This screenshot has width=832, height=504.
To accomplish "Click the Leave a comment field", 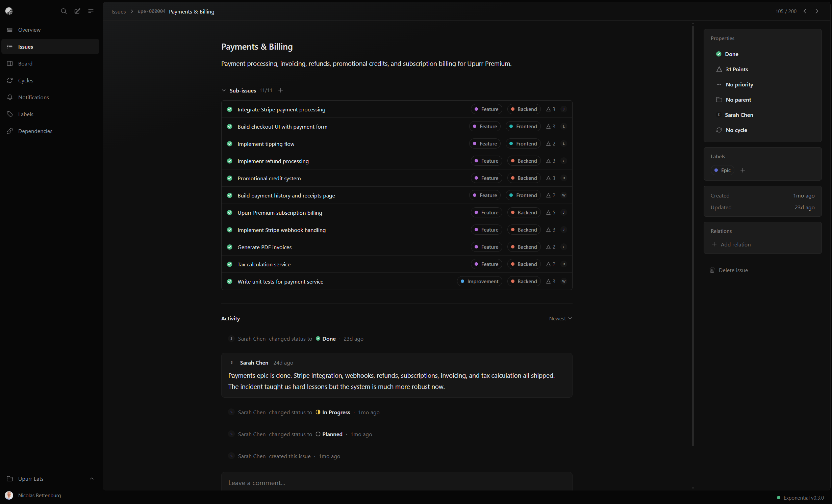I will point(397,482).
